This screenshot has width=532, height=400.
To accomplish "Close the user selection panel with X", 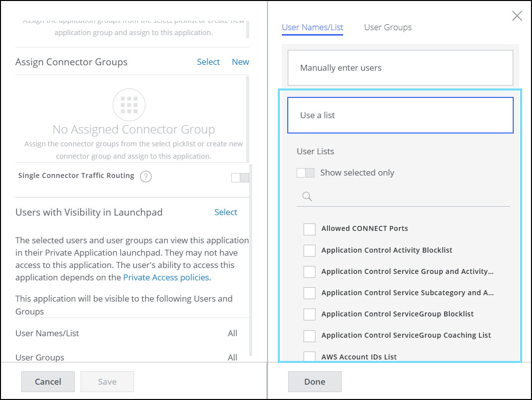I will tap(517, 16).
